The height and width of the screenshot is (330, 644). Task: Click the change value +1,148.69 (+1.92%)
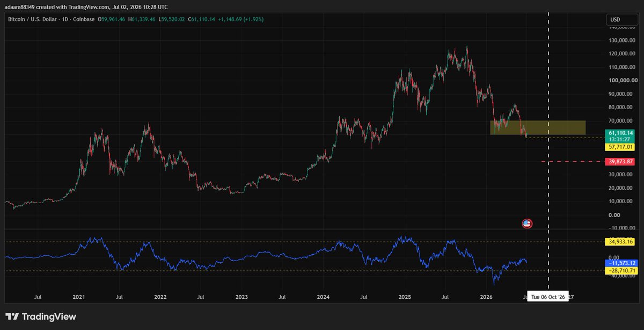[x=240, y=19]
